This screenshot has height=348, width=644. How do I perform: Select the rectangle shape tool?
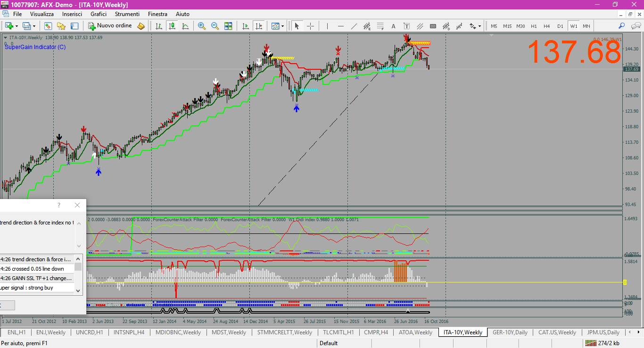[433, 26]
